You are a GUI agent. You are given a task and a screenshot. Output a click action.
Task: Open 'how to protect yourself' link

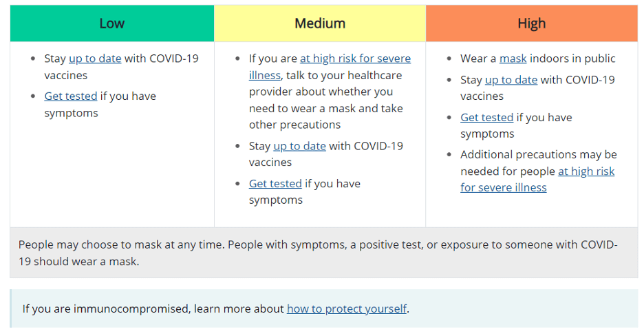click(x=346, y=308)
